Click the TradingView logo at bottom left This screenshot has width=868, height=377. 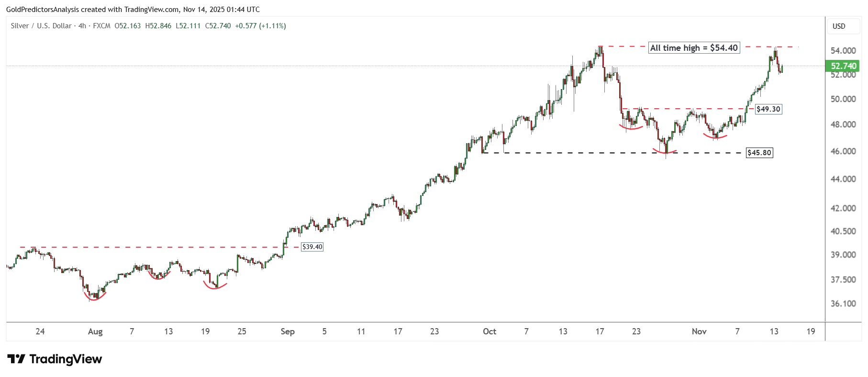coord(55,359)
